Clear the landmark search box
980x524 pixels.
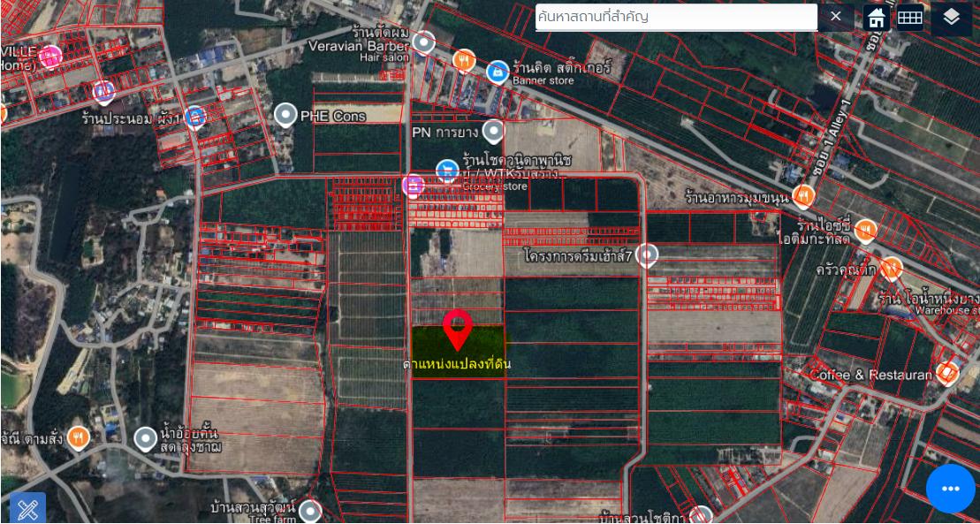836,17
